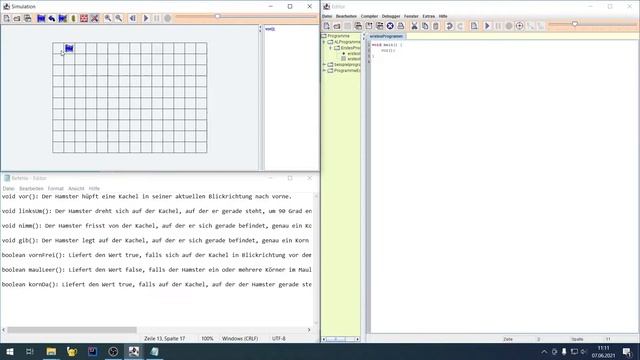Select the delete-tile tool in Simulation
This screenshot has width=640, height=360.
click(95, 18)
